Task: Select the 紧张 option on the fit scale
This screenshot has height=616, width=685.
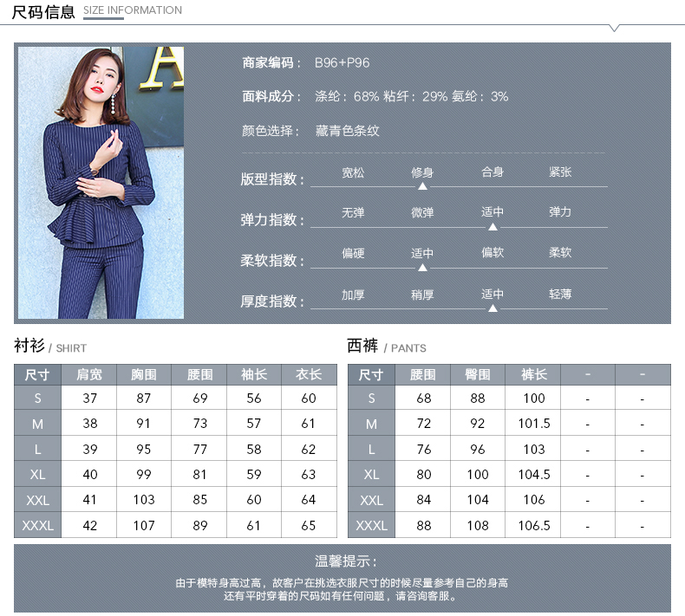Action: 560,172
